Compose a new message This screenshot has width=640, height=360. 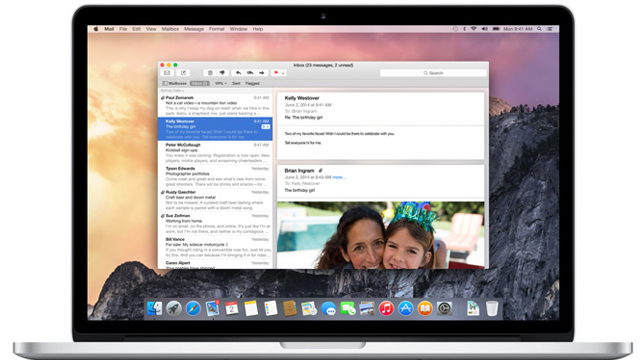183,73
